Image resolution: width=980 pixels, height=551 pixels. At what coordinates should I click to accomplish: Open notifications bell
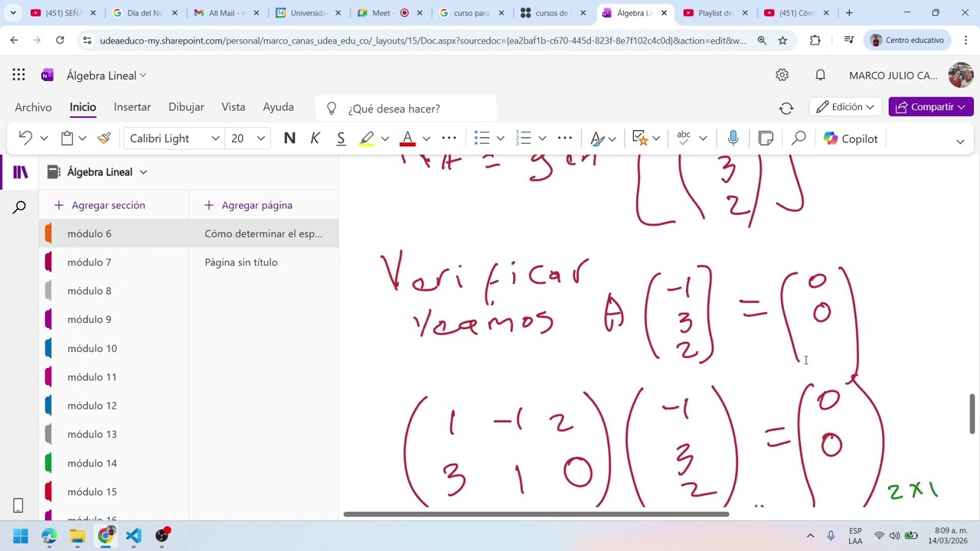pyautogui.click(x=820, y=75)
